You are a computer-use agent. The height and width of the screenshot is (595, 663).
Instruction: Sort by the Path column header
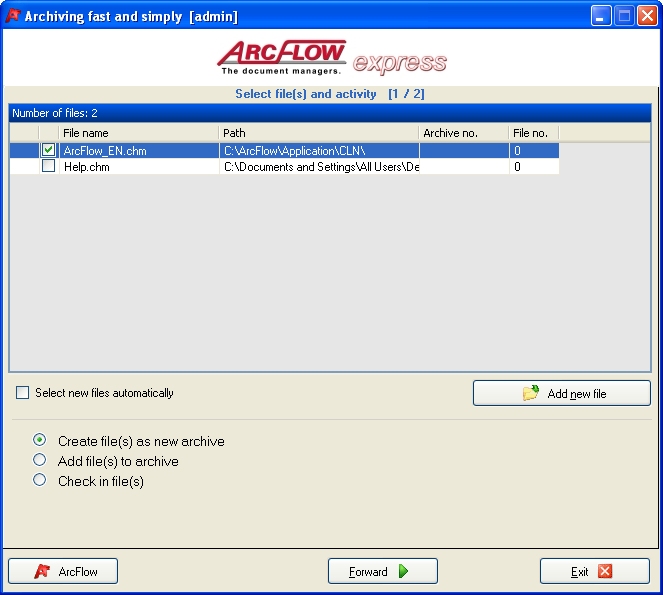(x=318, y=133)
